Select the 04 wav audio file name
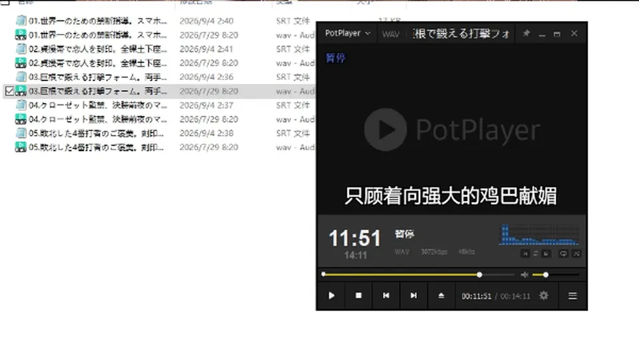 [x=98, y=119]
